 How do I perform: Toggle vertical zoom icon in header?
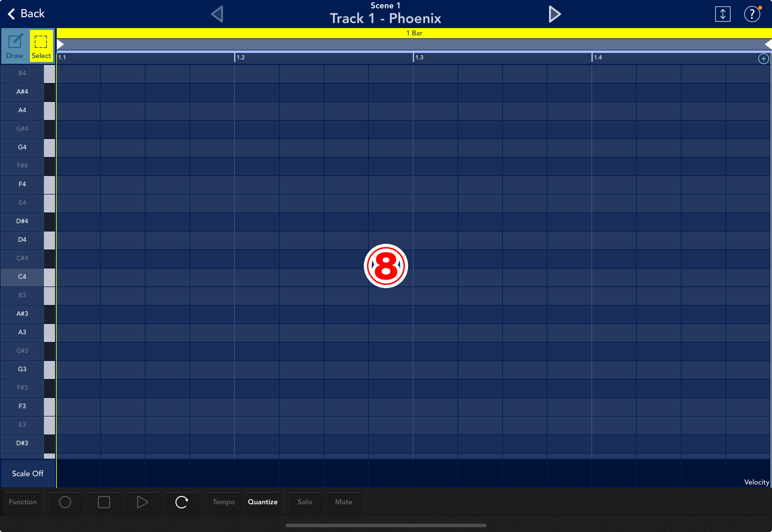coord(723,14)
